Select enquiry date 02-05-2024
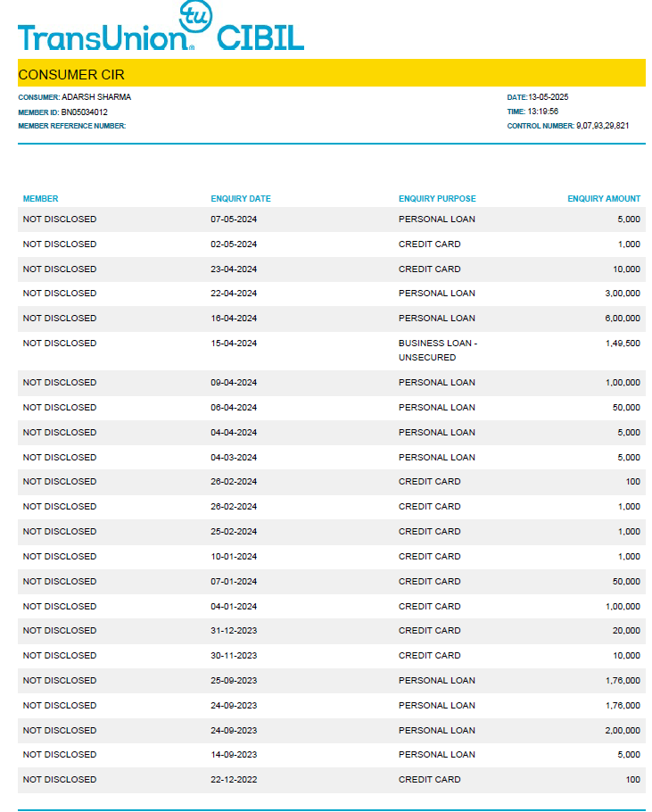 pos(234,244)
